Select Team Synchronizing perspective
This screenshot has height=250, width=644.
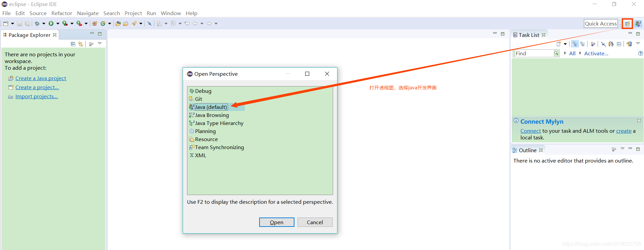(x=219, y=147)
